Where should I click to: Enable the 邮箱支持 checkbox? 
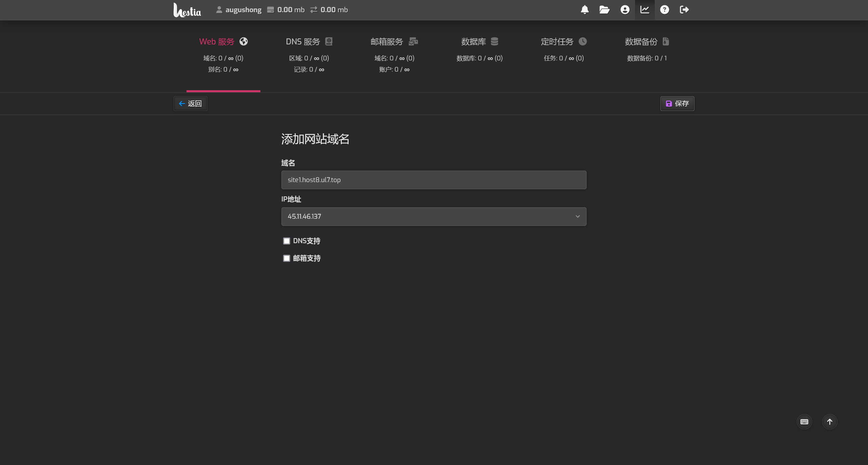[x=287, y=258]
